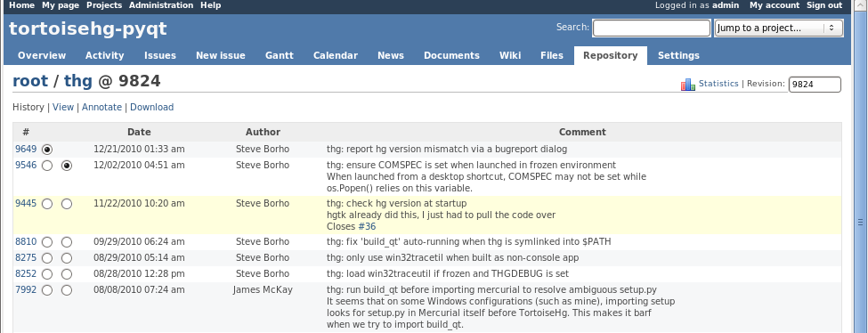Open revision 9546 link
The height and width of the screenshot is (333, 868).
tap(26, 166)
